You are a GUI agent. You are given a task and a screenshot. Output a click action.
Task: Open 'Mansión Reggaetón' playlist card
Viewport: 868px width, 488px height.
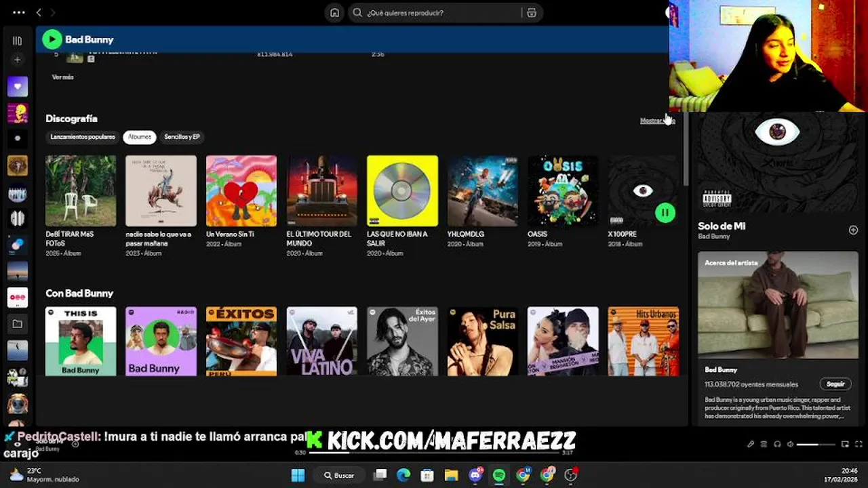563,341
